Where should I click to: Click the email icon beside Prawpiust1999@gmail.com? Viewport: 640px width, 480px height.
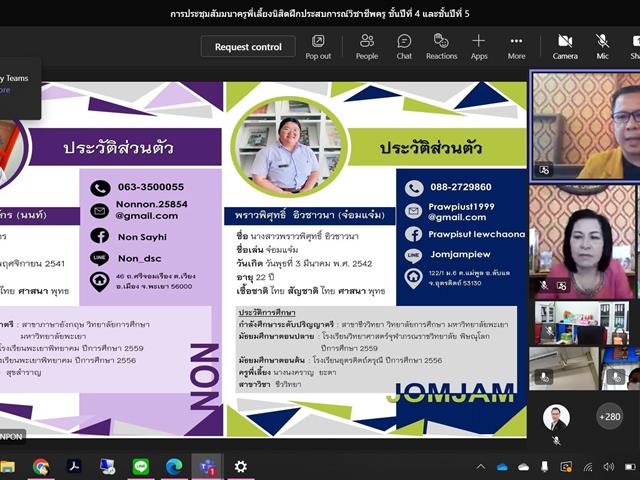click(x=413, y=211)
